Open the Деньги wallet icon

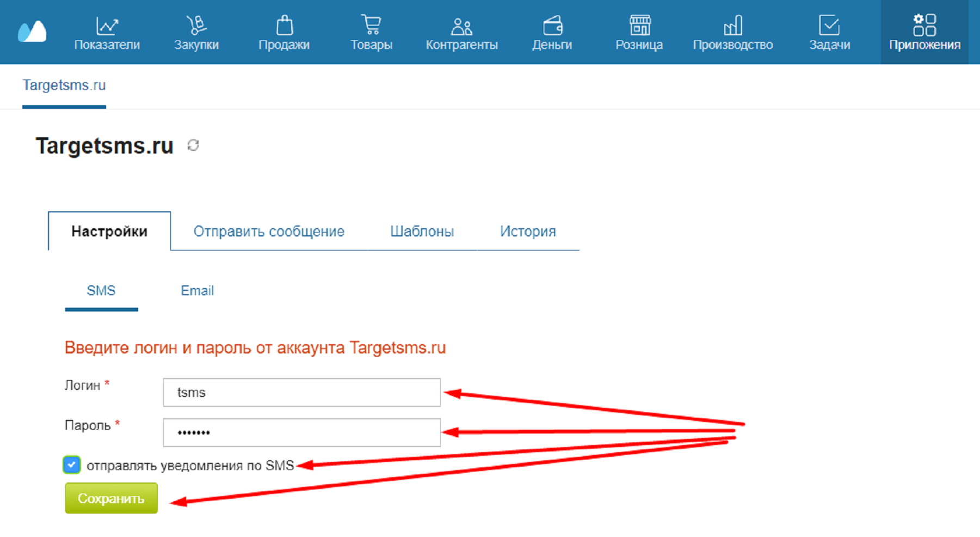click(552, 26)
